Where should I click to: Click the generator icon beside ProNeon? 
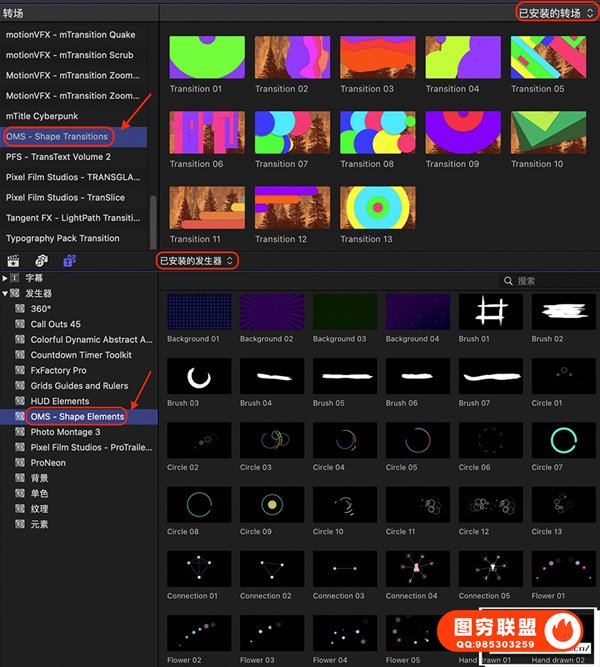pyautogui.click(x=20, y=463)
